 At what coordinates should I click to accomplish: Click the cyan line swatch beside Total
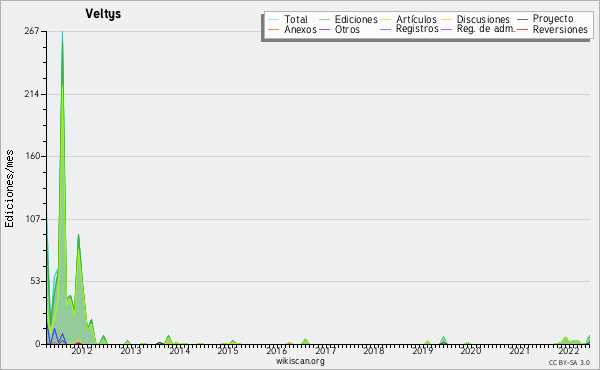click(x=274, y=19)
